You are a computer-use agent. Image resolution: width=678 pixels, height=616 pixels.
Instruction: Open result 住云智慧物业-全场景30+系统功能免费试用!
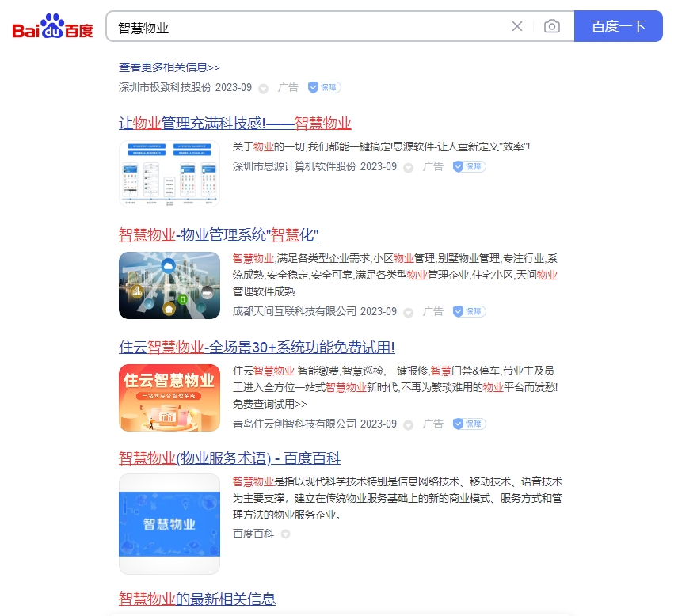[x=257, y=347]
